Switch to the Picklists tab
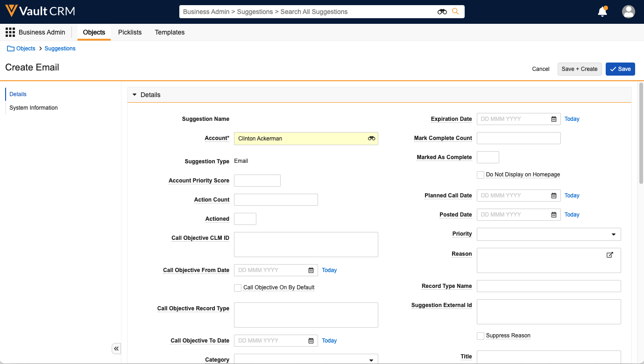The width and height of the screenshot is (644, 364). pyautogui.click(x=130, y=32)
